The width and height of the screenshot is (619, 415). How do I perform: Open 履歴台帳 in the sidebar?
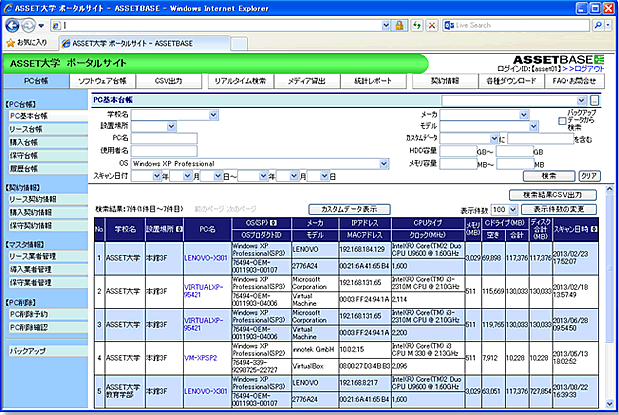point(48,169)
